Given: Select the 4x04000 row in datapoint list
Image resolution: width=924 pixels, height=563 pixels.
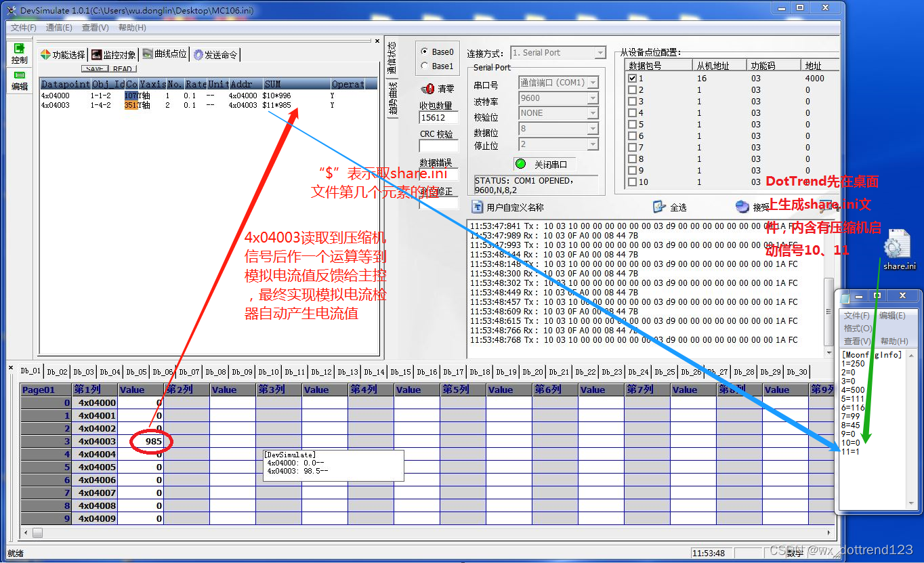Looking at the screenshot, I should (x=208, y=96).
